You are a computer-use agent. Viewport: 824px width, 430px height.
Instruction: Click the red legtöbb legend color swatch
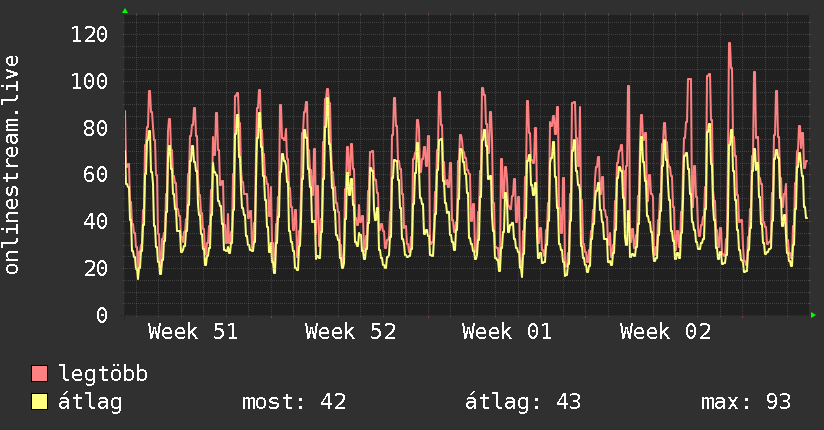click(40, 375)
